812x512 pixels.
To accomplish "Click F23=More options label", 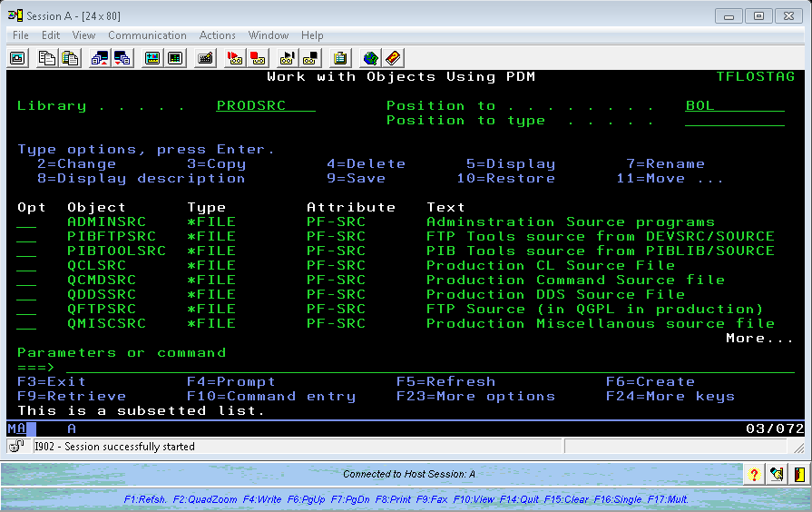I will pos(476,397).
